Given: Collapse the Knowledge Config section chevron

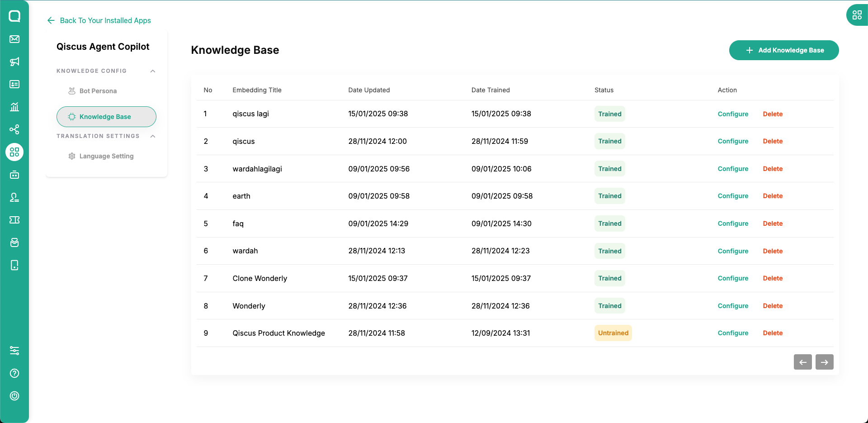Looking at the screenshot, I should (153, 71).
